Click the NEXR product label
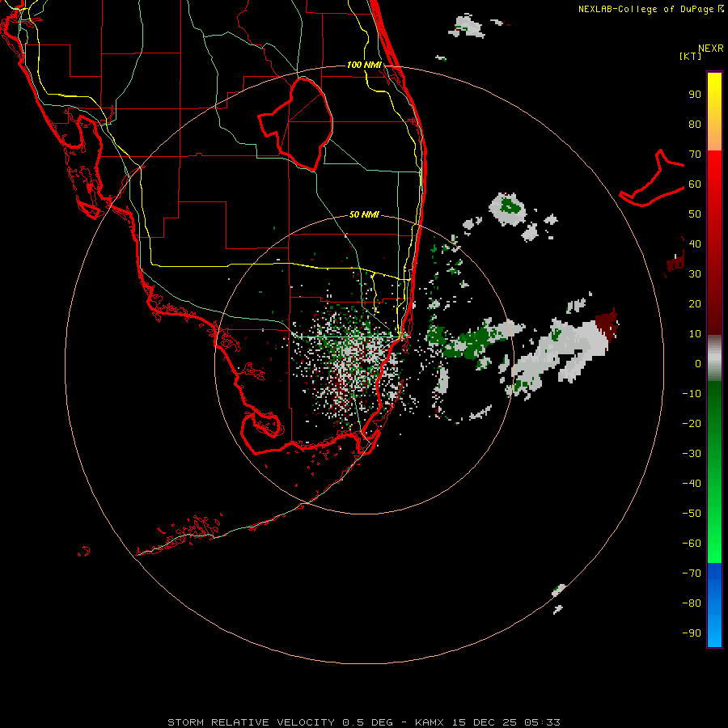The height and width of the screenshot is (728, 728). (x=711, y=49)
